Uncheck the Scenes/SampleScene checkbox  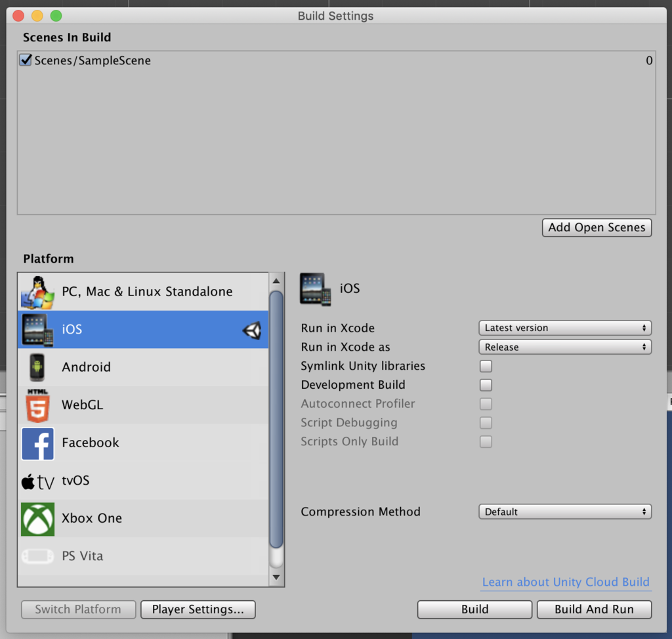26,60
